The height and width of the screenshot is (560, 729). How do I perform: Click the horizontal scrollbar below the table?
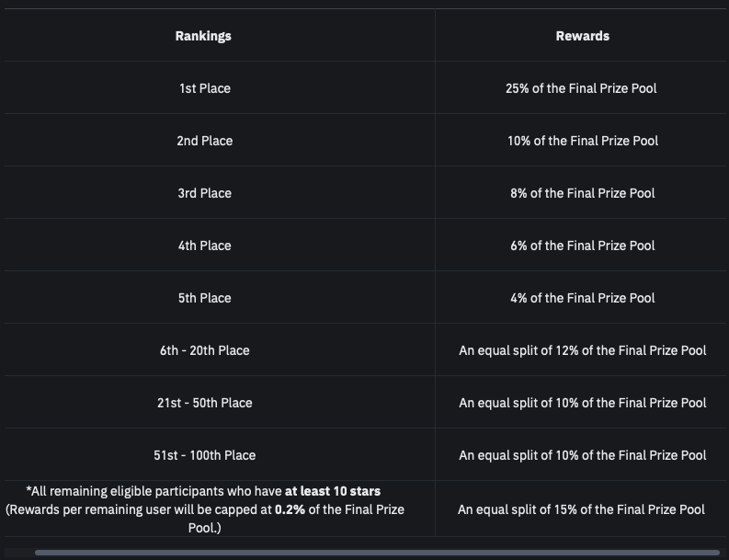tap(377, 553)
